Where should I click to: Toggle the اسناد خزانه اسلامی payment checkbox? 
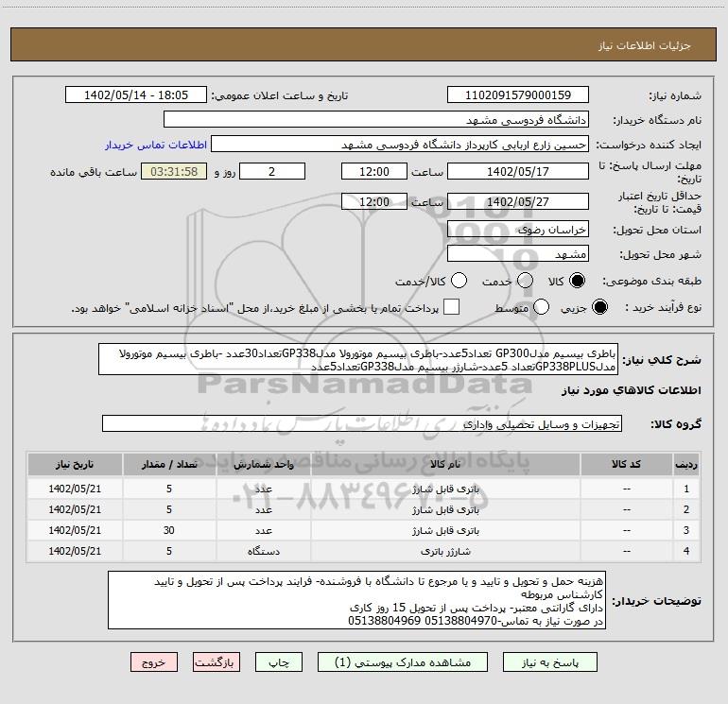451,307
